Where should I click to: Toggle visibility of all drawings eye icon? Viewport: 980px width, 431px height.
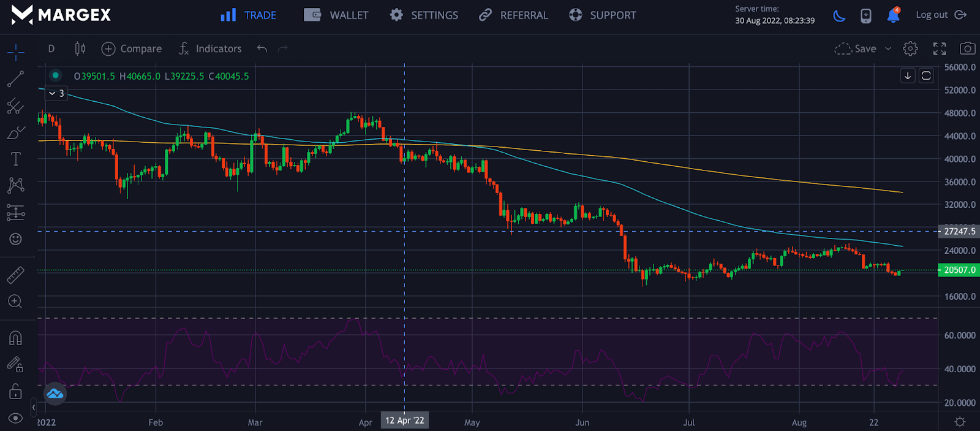point(15,418)
